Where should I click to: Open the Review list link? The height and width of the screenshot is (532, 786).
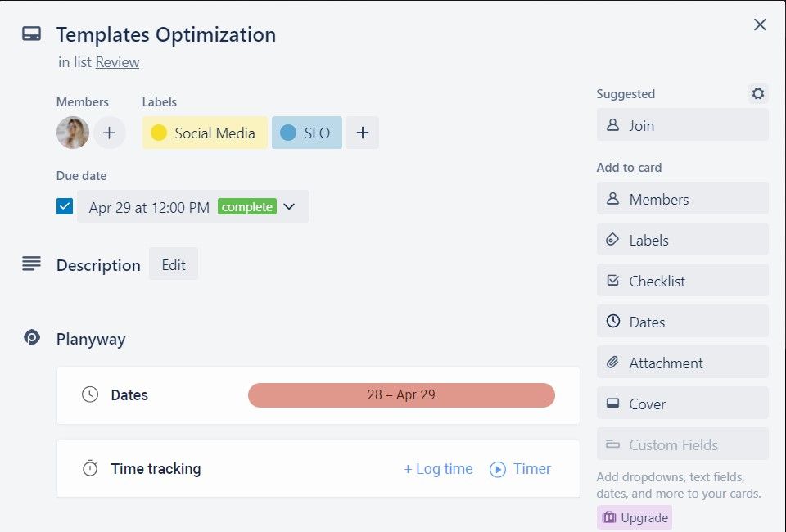[117, 62]
